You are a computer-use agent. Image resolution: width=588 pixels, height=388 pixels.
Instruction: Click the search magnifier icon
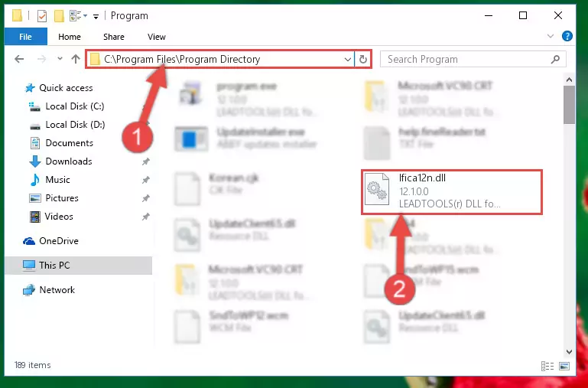555,59
